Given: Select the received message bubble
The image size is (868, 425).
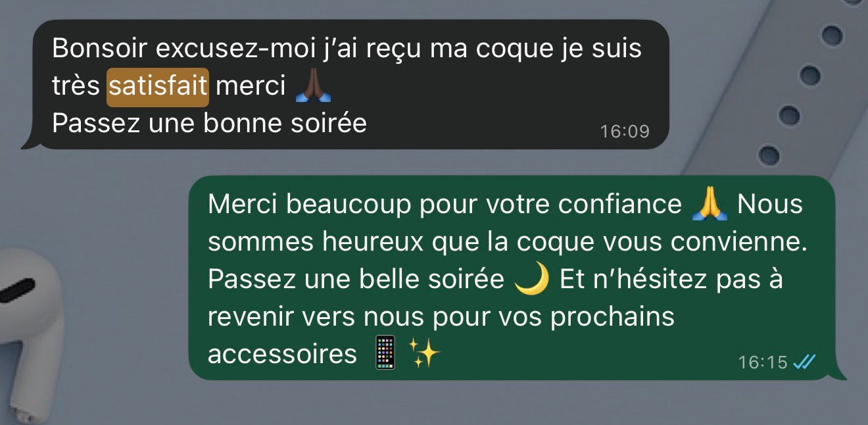Looking at the screenshot, I should (345, 84).
